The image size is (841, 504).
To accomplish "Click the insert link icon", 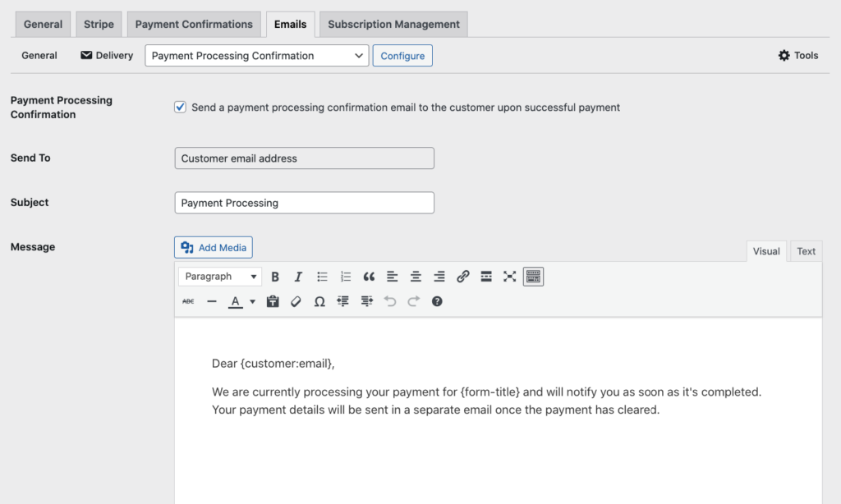I will point(462,277).
